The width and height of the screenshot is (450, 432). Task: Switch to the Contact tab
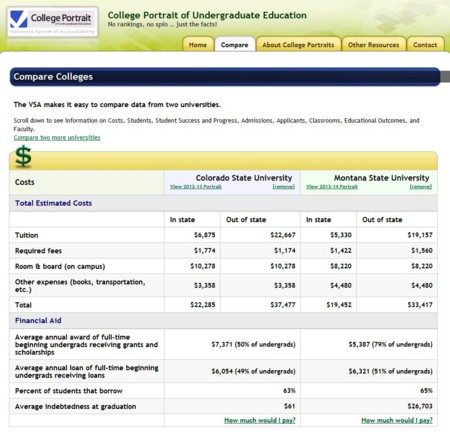(425, 45)
